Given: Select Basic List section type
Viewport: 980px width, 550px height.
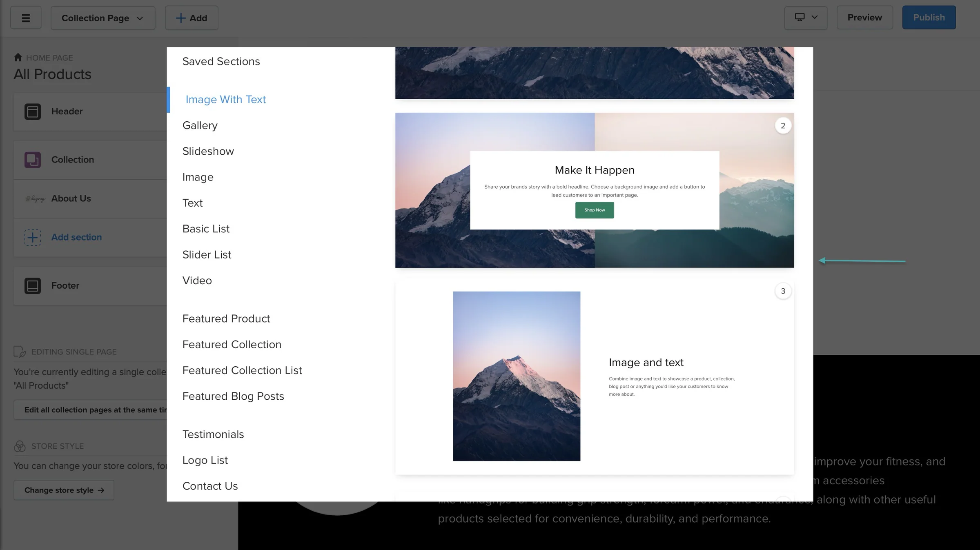Looking at the screenshot, I should (x=206, y=229).
